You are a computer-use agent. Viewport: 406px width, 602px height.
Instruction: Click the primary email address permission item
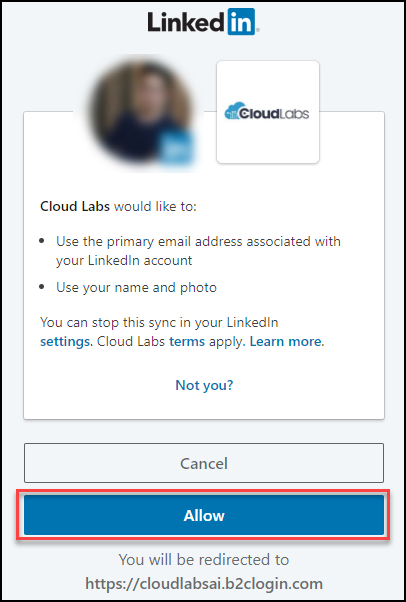click(x=198, y=251)
